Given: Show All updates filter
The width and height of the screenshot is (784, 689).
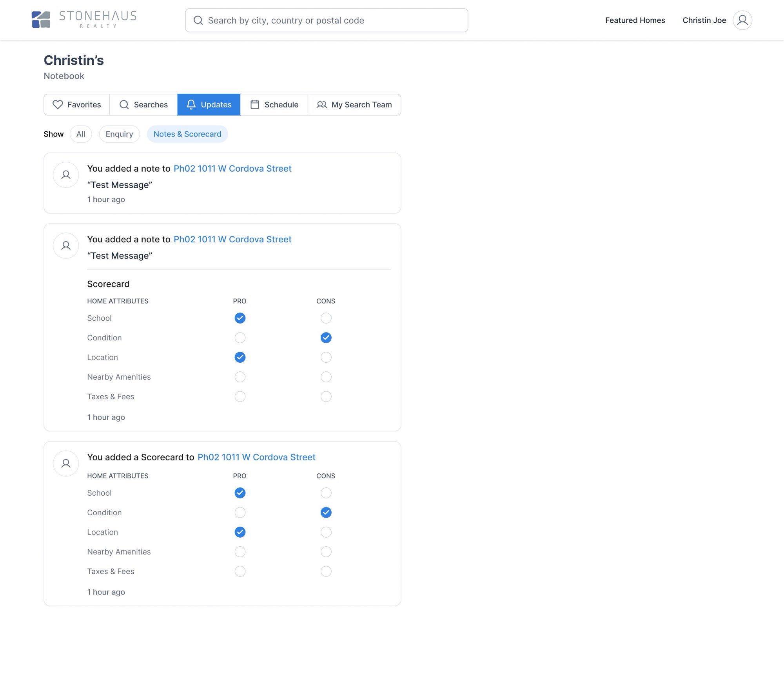Looking at the screenshot, I should (81, 134).
